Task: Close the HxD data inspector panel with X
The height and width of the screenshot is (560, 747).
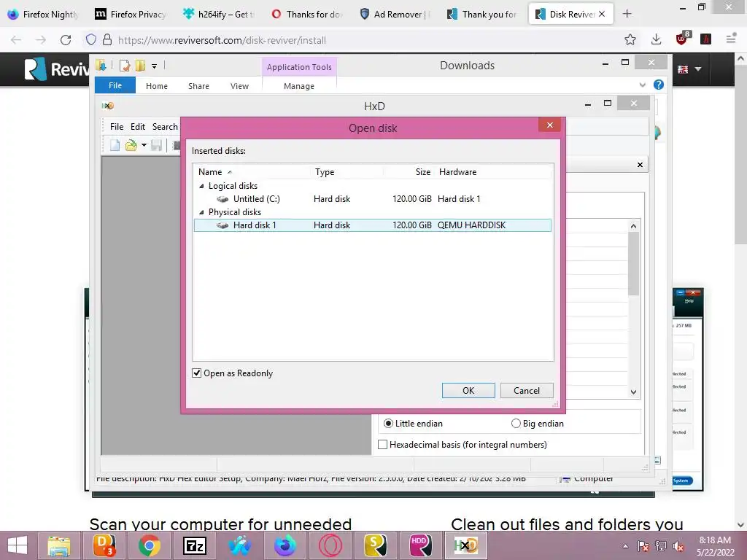Action: [640, 165]
